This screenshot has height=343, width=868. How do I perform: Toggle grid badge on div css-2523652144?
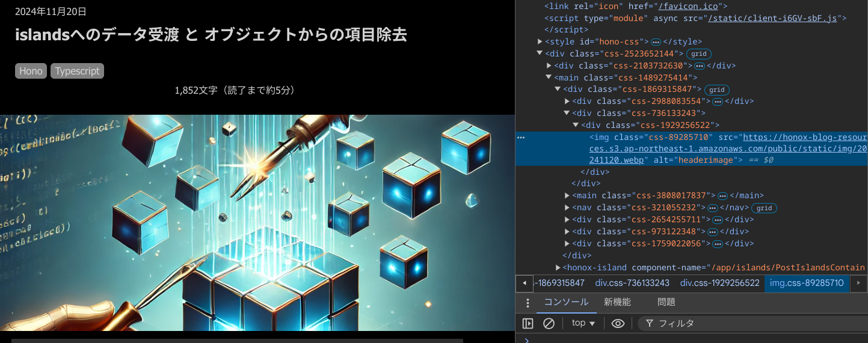pos(699,54)
